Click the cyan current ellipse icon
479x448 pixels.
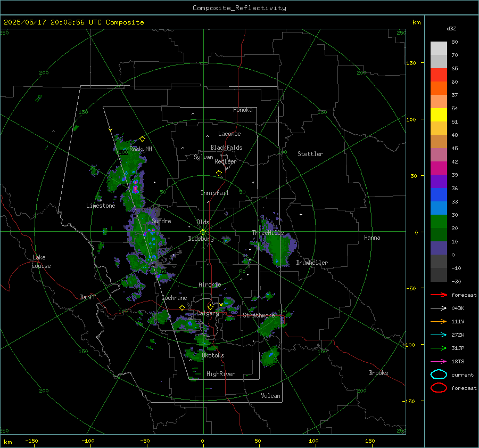point(439,374)
